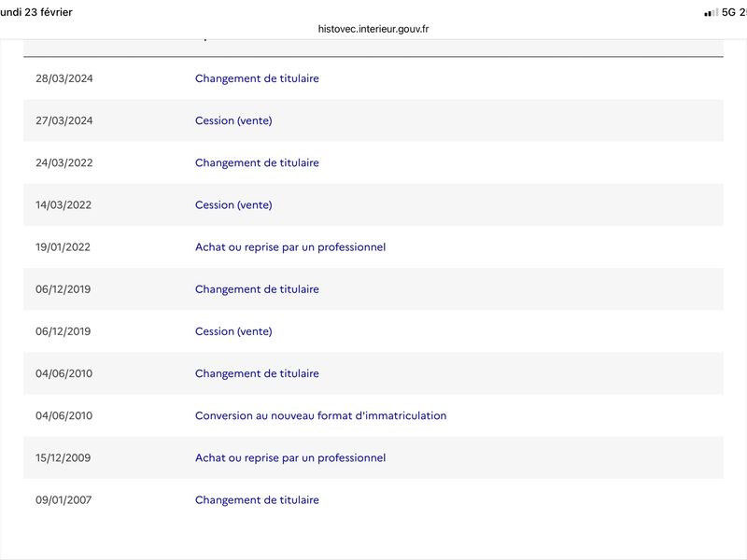
Task: Tap the date shown in status bar
Action: [x=37, y=12]
